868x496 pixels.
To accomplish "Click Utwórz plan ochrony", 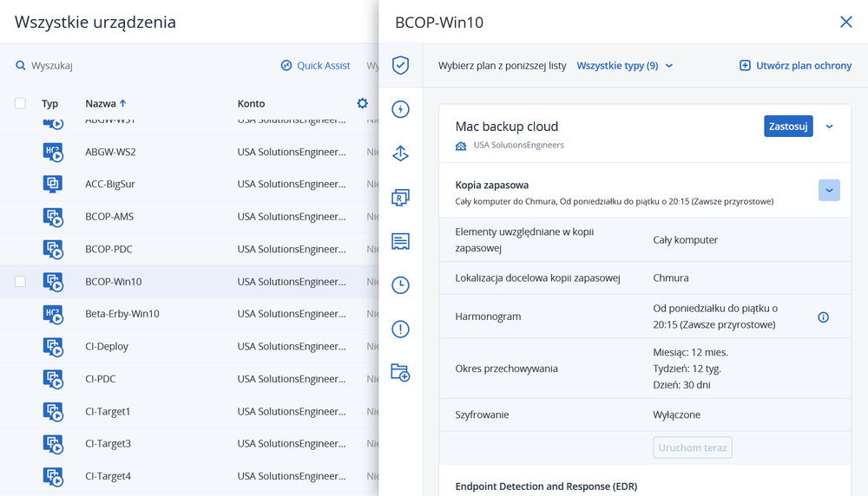I will coord(795,65).
